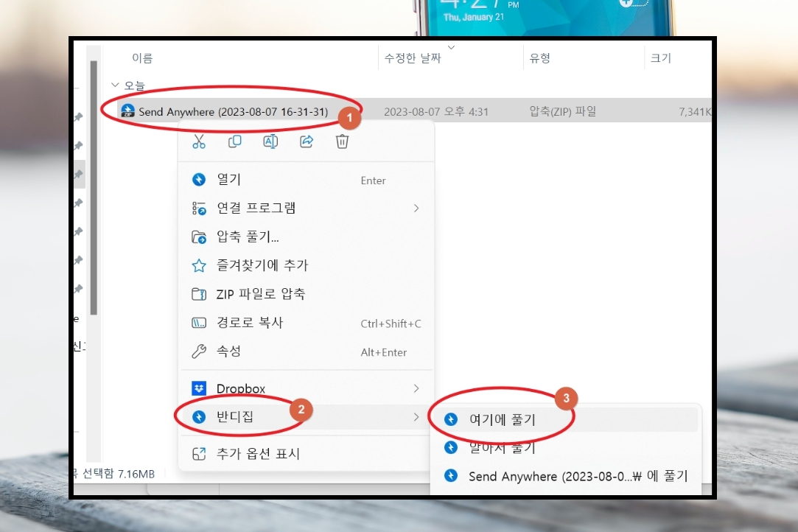Choose 알아서 풀기 in Bandizip submenu

click(566, 447)
